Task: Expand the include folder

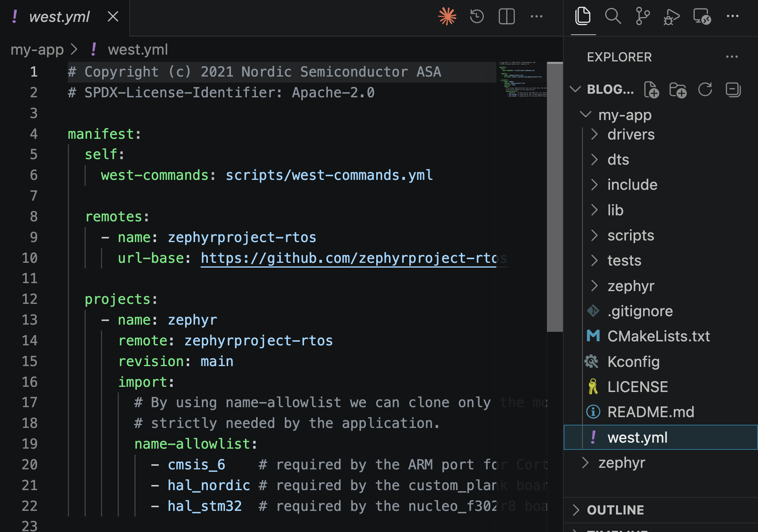Action: click(594, 185)
